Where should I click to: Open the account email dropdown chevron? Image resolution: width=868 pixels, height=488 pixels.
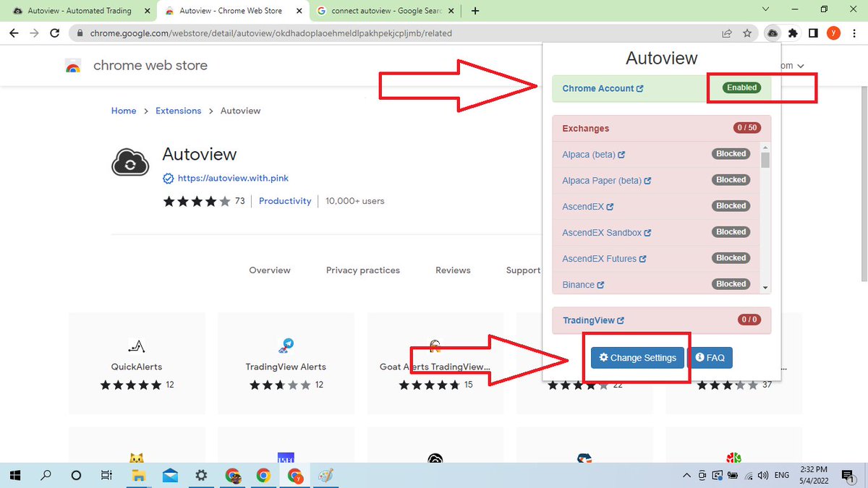(x=801, y=66)
